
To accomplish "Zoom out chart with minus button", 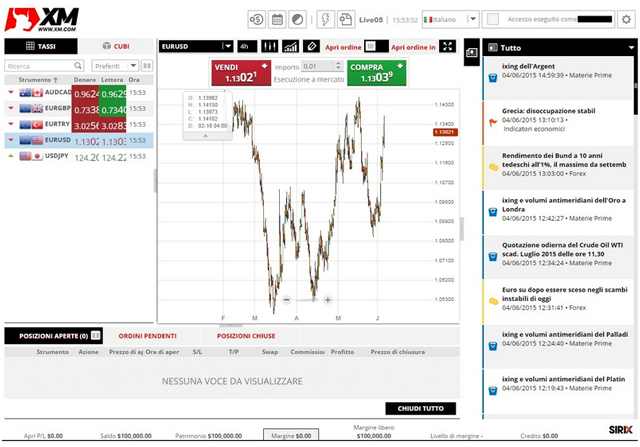I will tap(286, 299).
